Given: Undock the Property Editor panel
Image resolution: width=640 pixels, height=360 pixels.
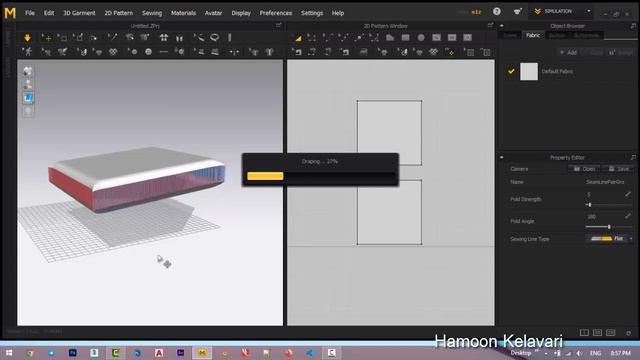Looking at the screenshot, I should tap(633, 158).
